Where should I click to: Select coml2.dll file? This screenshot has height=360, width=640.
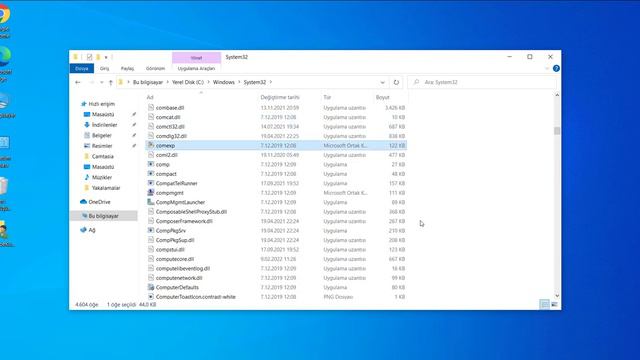click(x=167, y=155)
